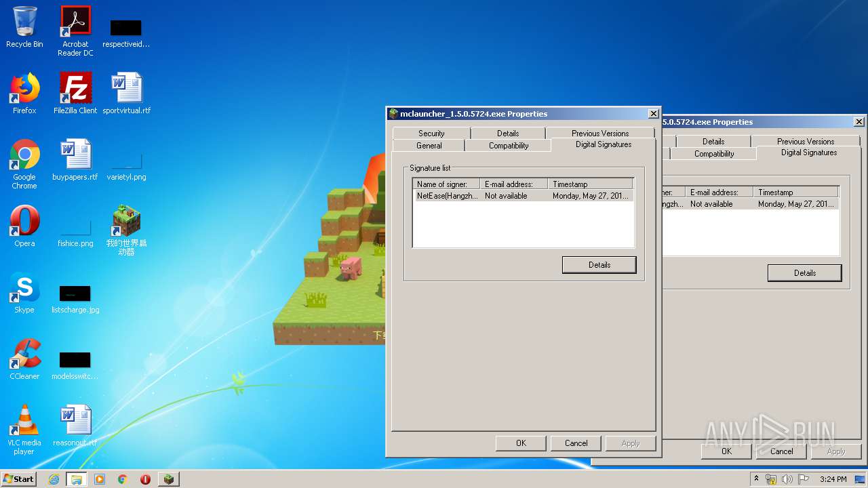
Task: Select buypapers.rtf document icon
Action: click(75, 160)
